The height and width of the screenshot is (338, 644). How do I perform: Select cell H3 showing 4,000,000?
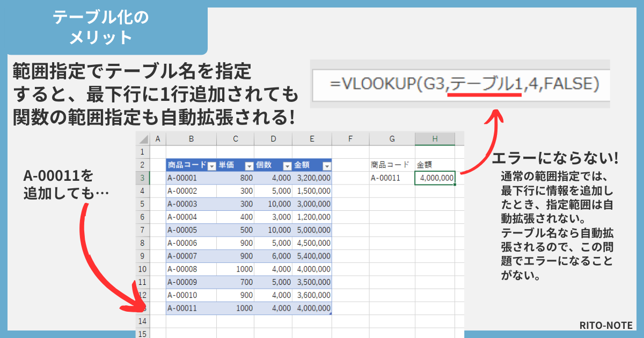tap(435, 177)
